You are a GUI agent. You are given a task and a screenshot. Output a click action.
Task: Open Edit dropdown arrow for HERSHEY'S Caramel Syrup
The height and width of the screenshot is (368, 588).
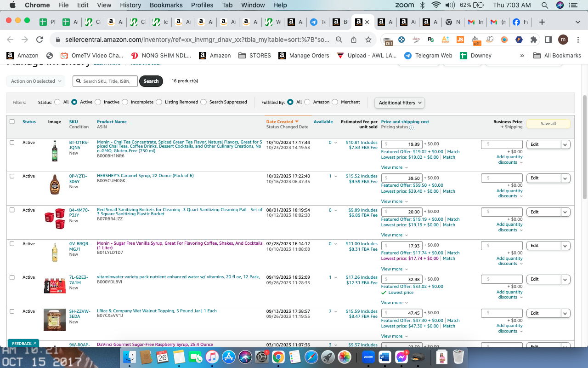[x=565, y=178]
